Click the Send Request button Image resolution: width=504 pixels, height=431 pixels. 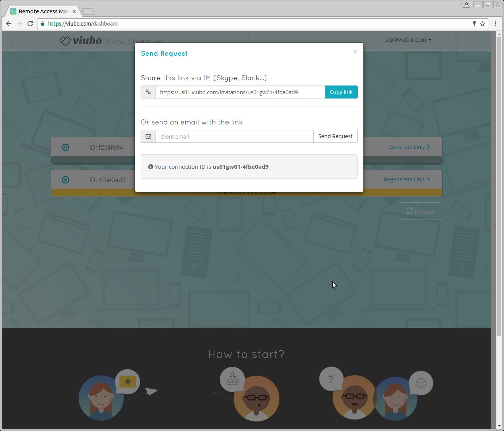click(335, 136)
